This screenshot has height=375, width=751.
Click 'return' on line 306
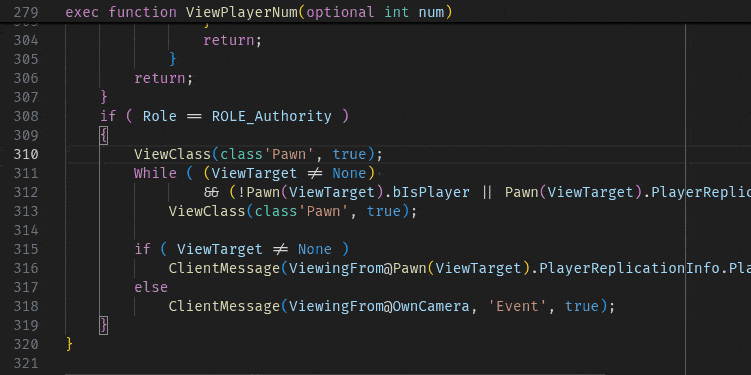159,78
